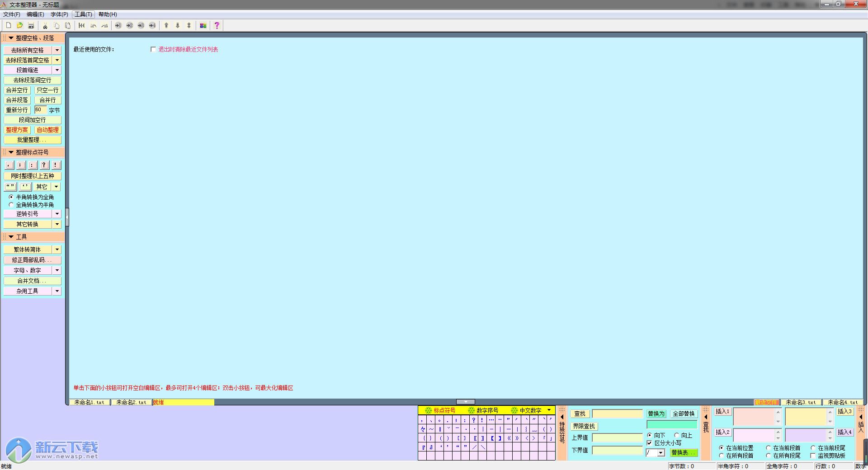
Task: Select the 全角转换为半角 radio option
Action: click(11, 205)
